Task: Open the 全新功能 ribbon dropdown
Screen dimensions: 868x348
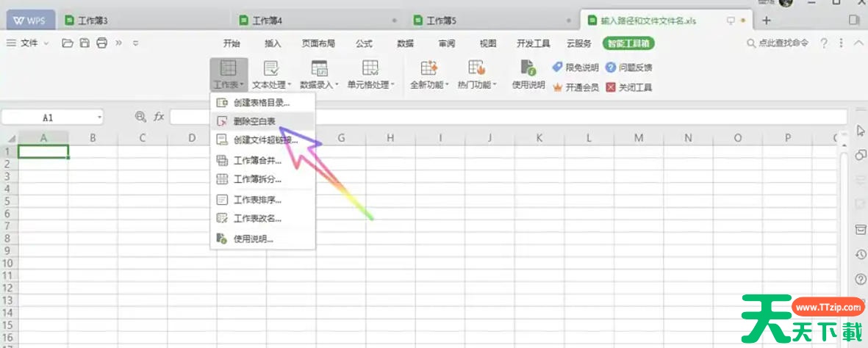Action: (x=430, y=75)
